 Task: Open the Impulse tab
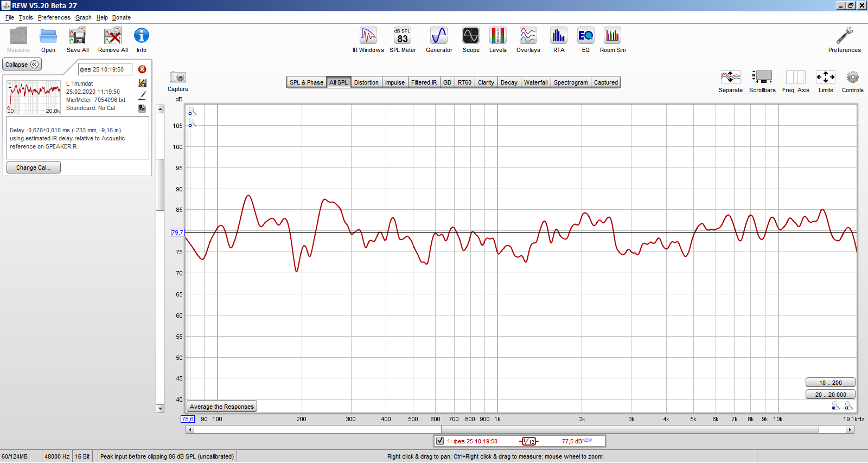coord(395,82)
